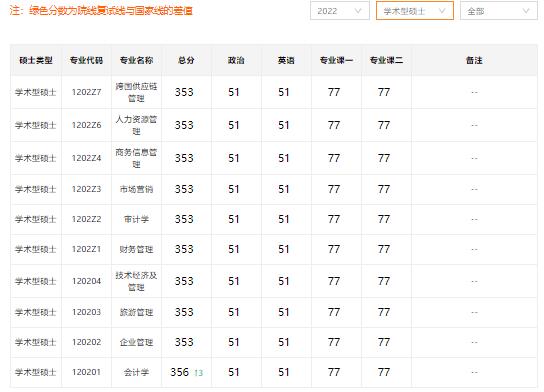
Task: Click total score 353 in 市场营销 row
Action: [x=184, y=189]
